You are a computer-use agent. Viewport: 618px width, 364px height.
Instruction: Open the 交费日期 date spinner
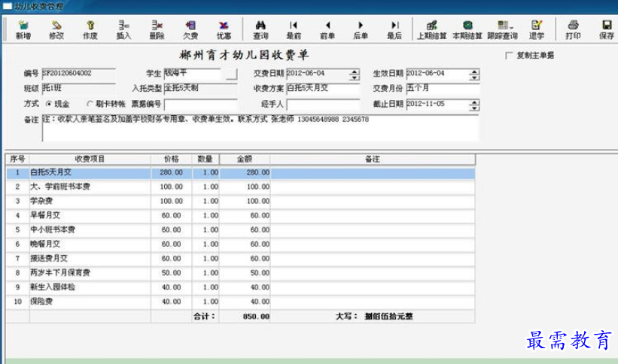(x=355, y=74)
